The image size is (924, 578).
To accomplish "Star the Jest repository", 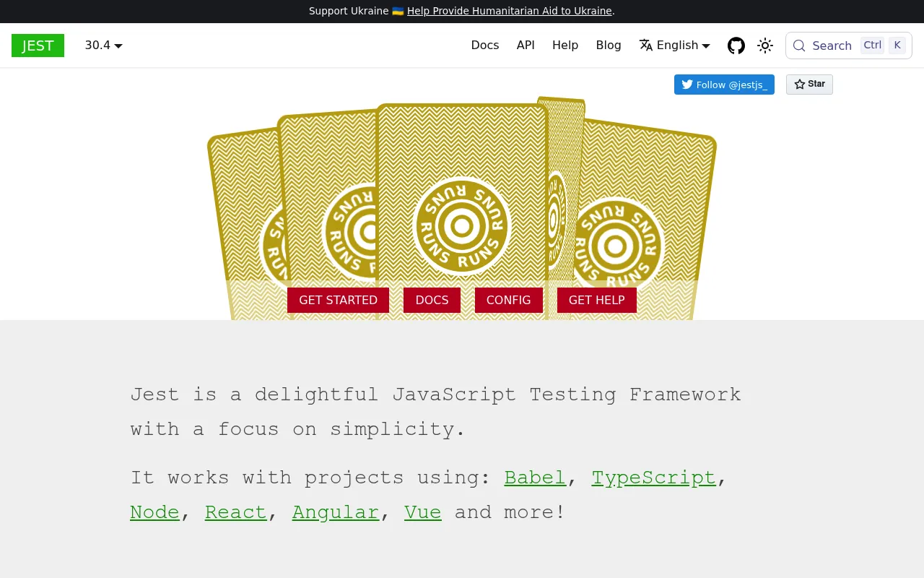I will pyautogui.click(x=809, y=84).
